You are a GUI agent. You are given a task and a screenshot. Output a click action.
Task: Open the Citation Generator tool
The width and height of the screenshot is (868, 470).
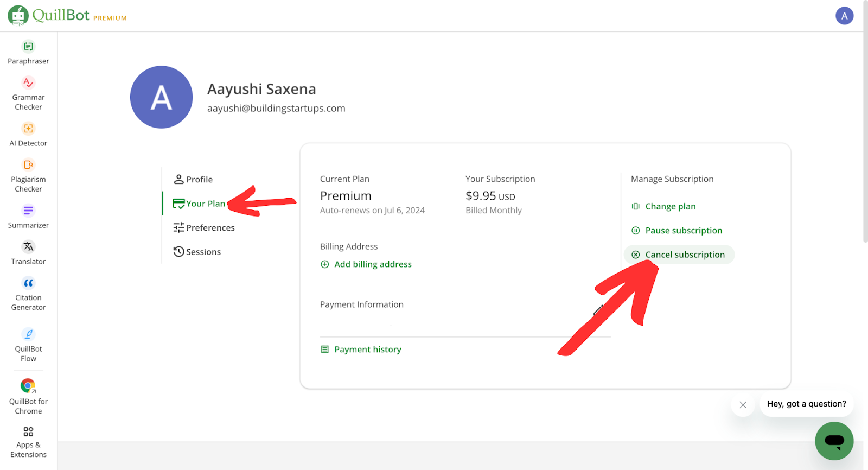coord(28,294)
